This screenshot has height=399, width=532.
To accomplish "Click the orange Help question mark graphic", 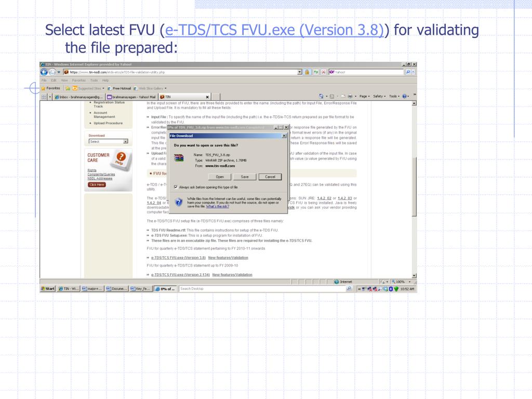I will point(121,157).
